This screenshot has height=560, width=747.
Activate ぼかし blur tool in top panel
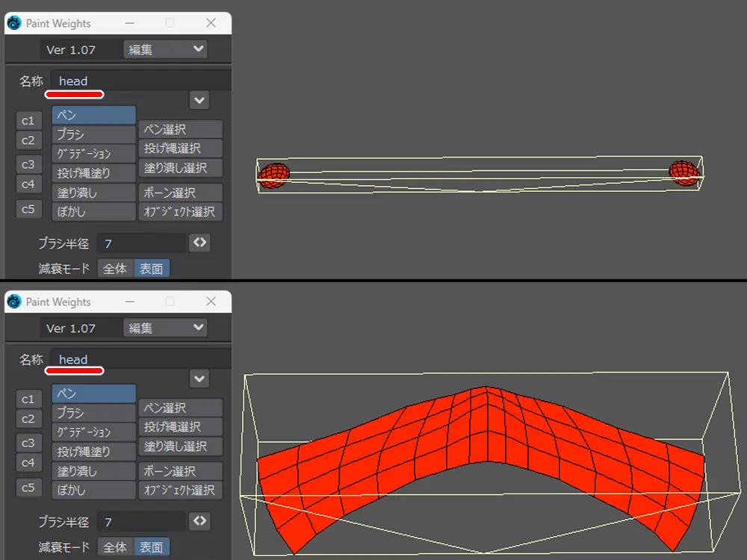pyautogui.click(x=93, y=211)
